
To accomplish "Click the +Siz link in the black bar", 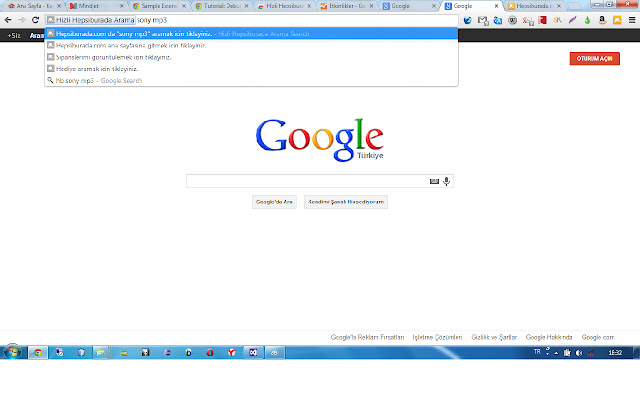I will click(x=14, y=36).
